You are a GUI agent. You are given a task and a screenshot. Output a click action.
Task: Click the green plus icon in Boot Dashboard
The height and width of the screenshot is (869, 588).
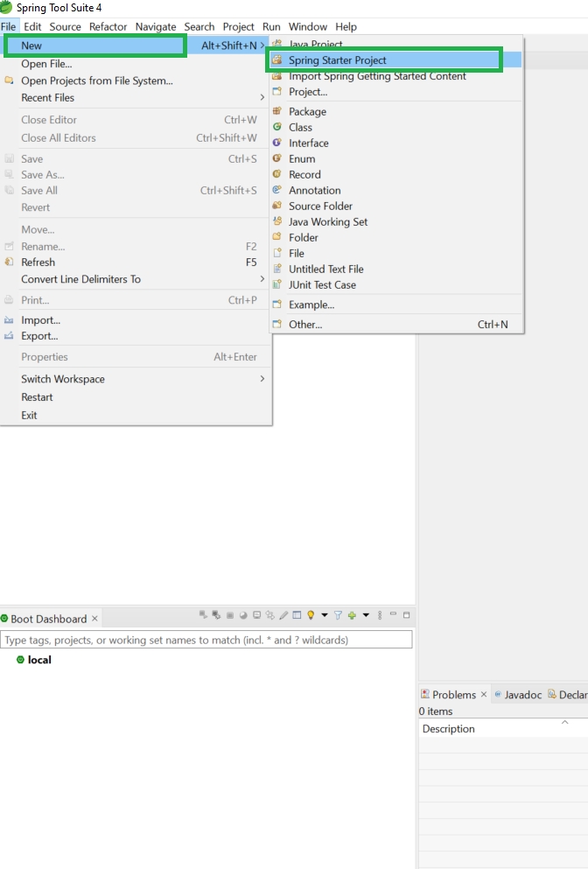point(352,615)
